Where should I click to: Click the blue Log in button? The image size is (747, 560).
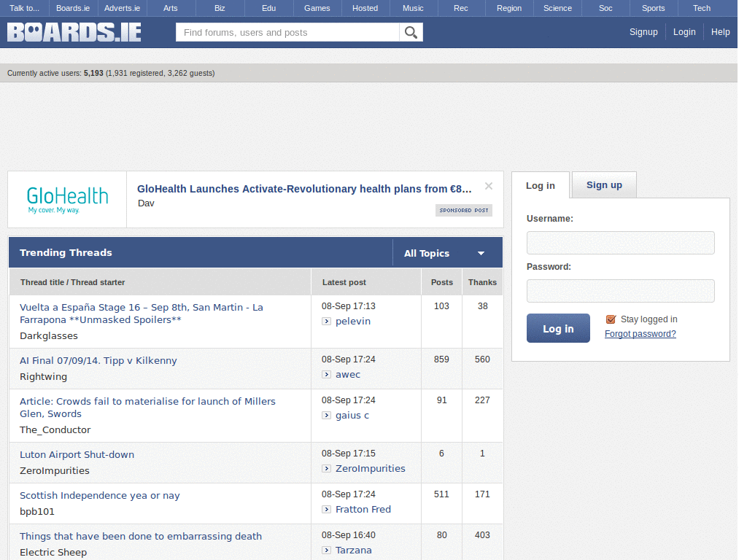558,328
